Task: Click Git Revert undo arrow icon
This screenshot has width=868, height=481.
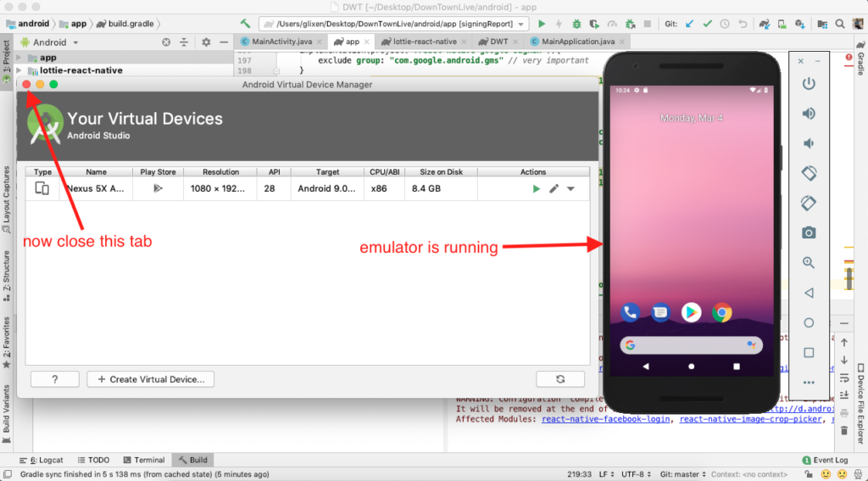Action: coord(743,24)
